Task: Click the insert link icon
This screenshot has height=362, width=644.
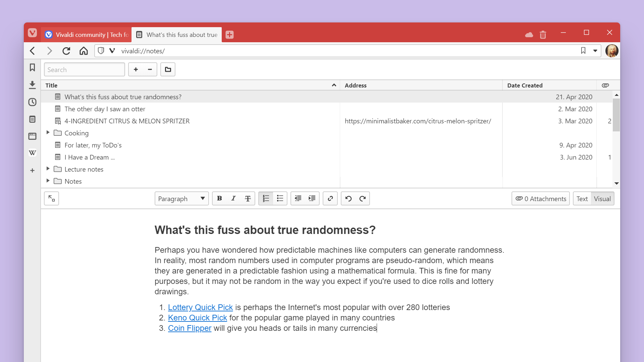Action: tap(330, 198)
